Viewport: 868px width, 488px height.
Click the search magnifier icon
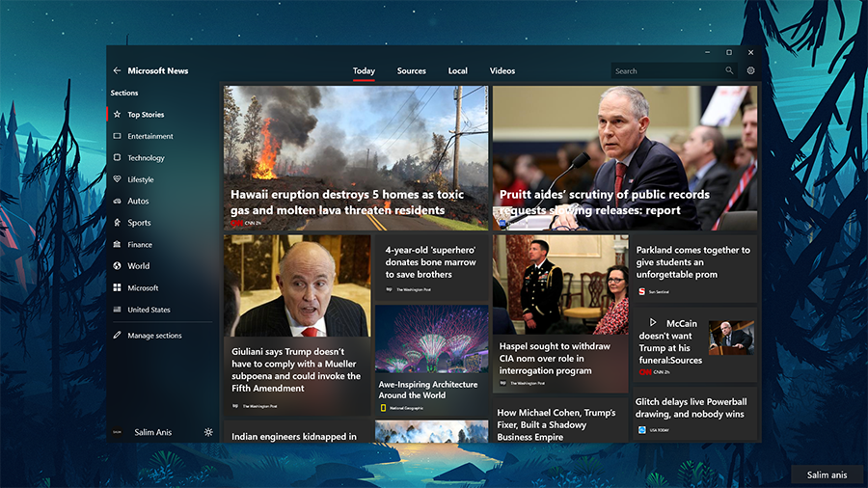tap(729, 70)
